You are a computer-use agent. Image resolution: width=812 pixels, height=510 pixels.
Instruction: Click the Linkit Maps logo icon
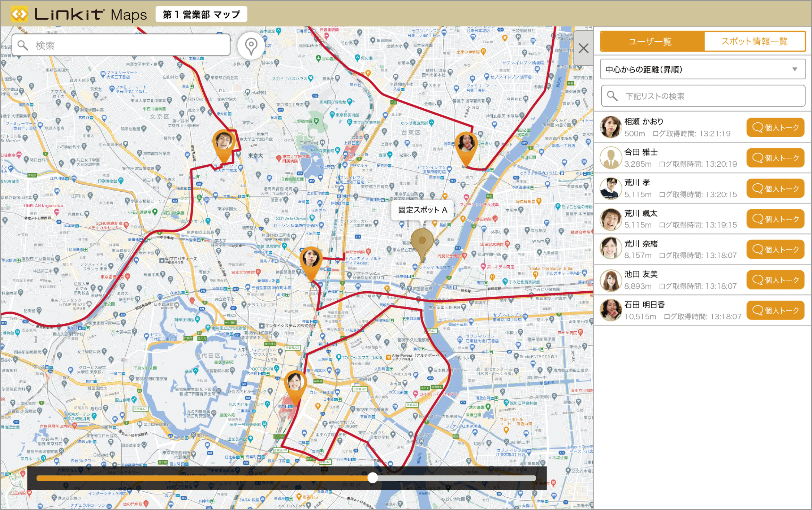point(19,14)
